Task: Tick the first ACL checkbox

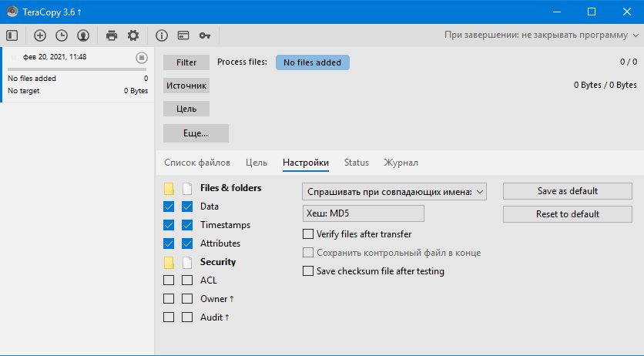Action: [x=169, y=280]
